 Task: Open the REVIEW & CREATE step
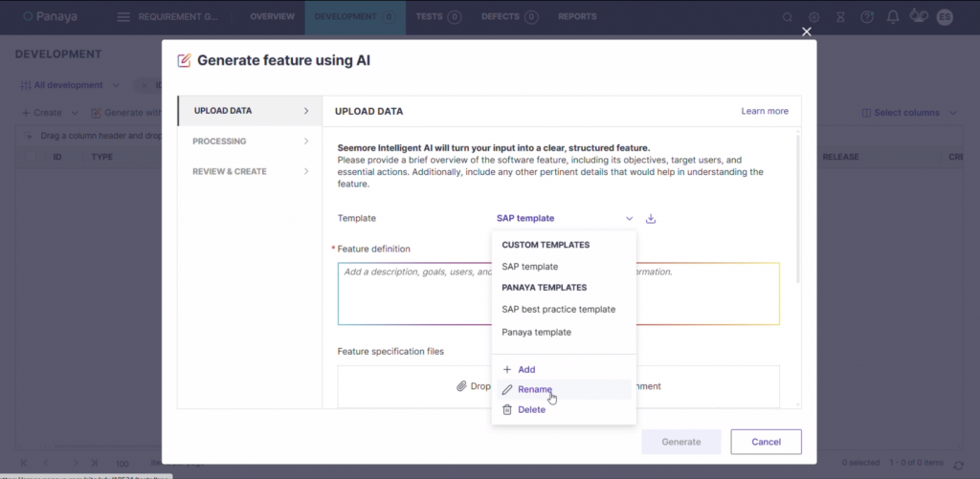(250, 171)
